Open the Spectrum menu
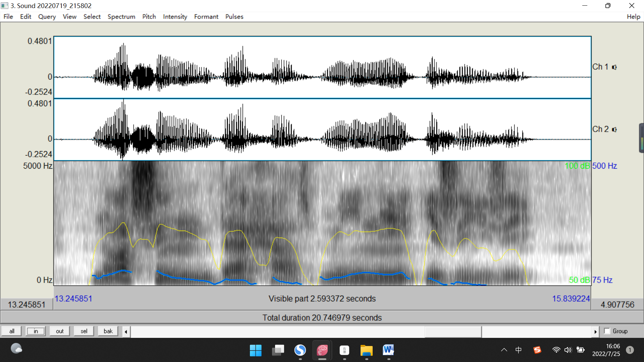Screen dimensions: 644x362 click(x=121, y=16)
